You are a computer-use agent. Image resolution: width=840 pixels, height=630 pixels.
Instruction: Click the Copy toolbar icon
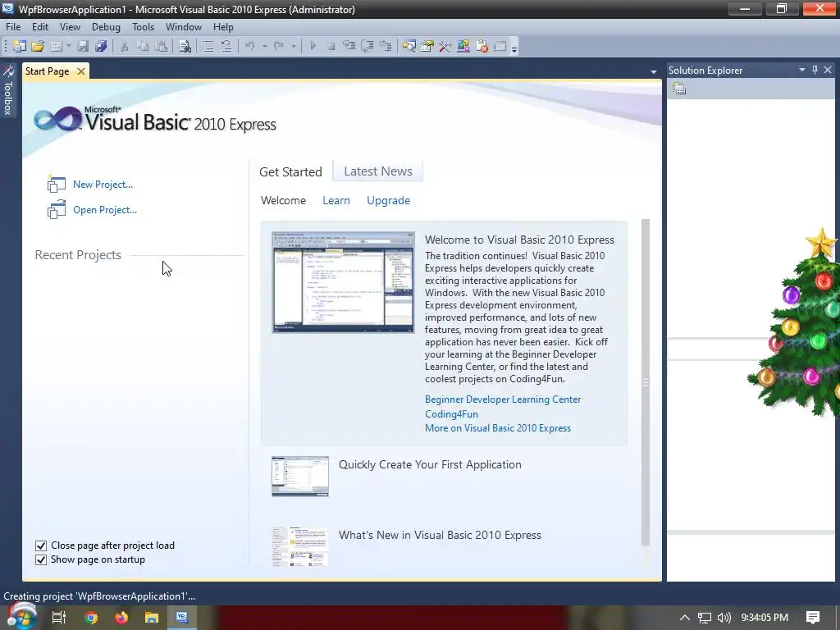[143, 46]
